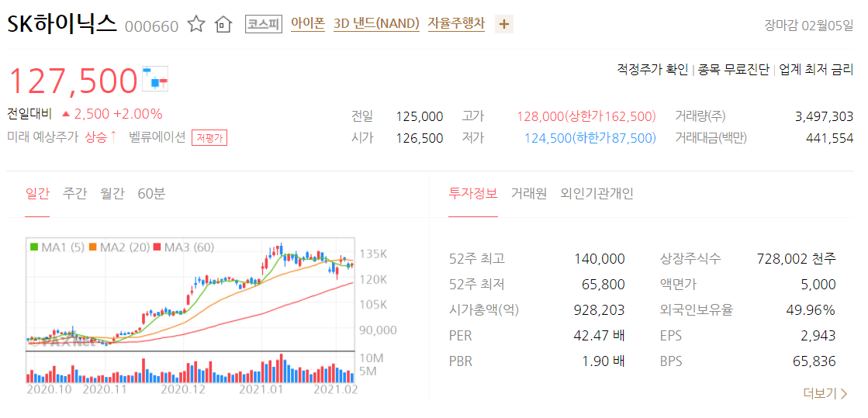Click the 외국인보유율 value 49.96%
The width and height of the screenshot is (868, 418).
point(811,311)
